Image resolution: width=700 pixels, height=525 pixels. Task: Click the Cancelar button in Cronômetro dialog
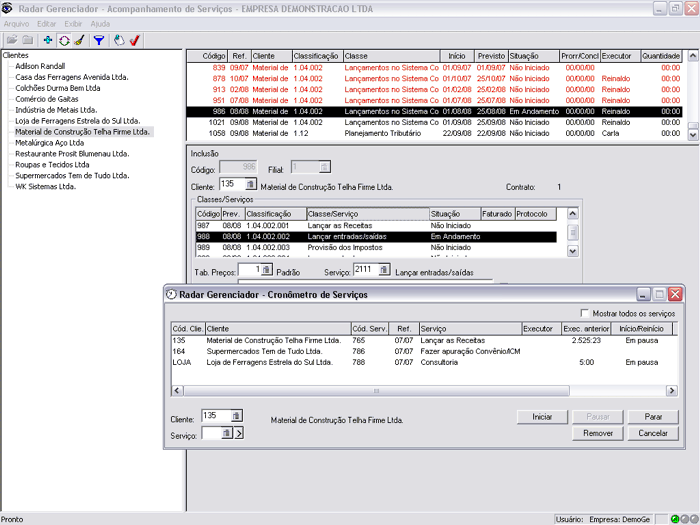coord(653,433)
